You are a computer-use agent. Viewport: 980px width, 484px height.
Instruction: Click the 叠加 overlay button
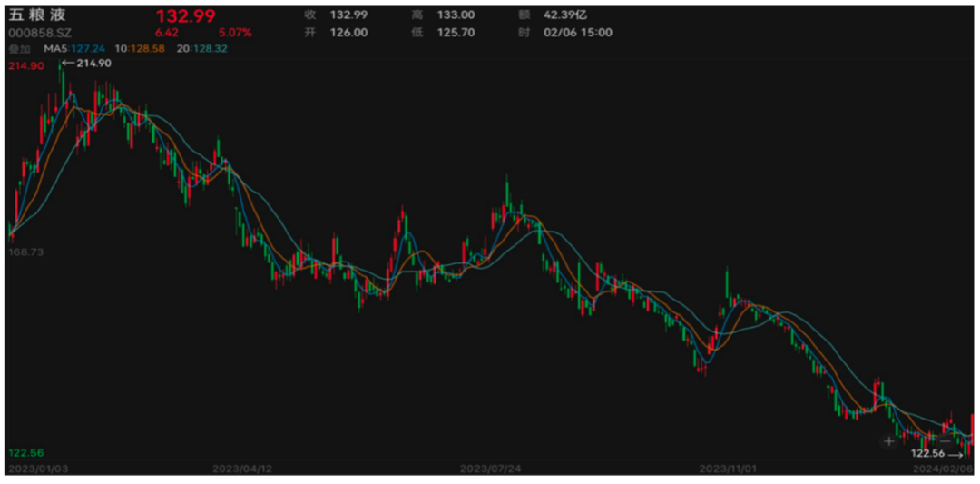(x=19, y=48)
